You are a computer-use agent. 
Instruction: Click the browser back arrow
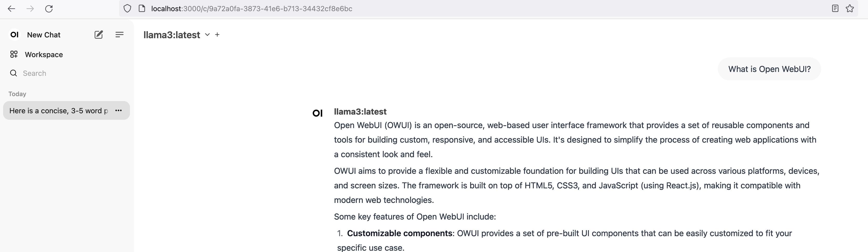click(11, 9)
